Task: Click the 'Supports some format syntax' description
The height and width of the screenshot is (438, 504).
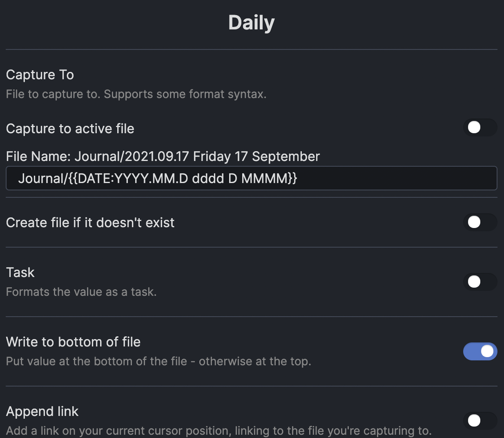Action: click(185, 94)
